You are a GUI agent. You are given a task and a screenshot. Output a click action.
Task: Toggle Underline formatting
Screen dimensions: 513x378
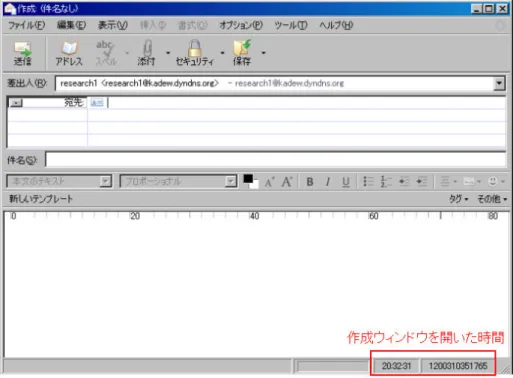click(346, 182)
